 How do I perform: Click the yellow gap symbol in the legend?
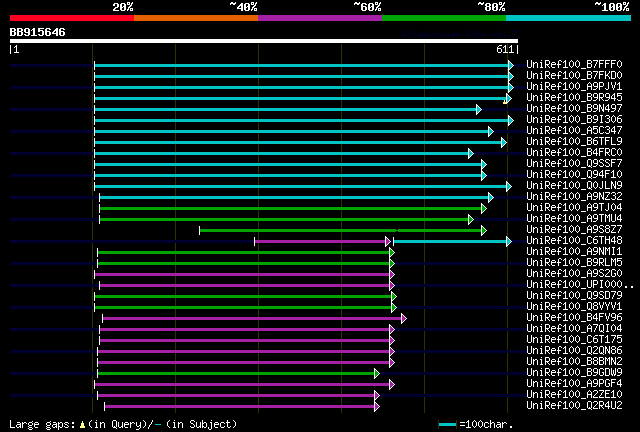(x=82, y=425)
